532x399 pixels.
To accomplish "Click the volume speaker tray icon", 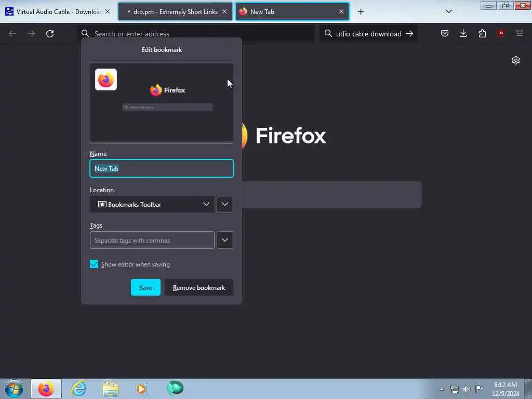I will click(467, 389).
